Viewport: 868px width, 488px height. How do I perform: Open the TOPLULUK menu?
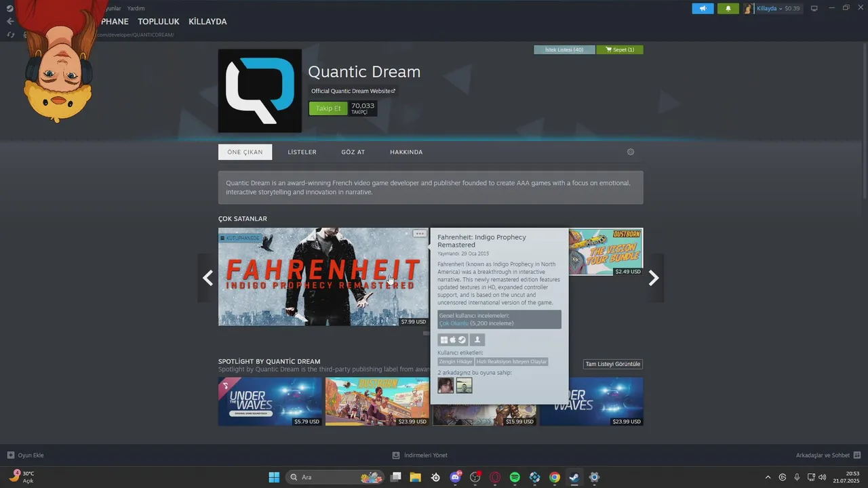159,22
